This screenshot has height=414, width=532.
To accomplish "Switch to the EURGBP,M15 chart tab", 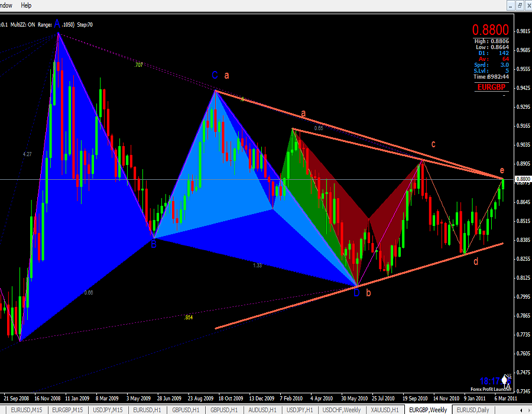I will point(67,410).
